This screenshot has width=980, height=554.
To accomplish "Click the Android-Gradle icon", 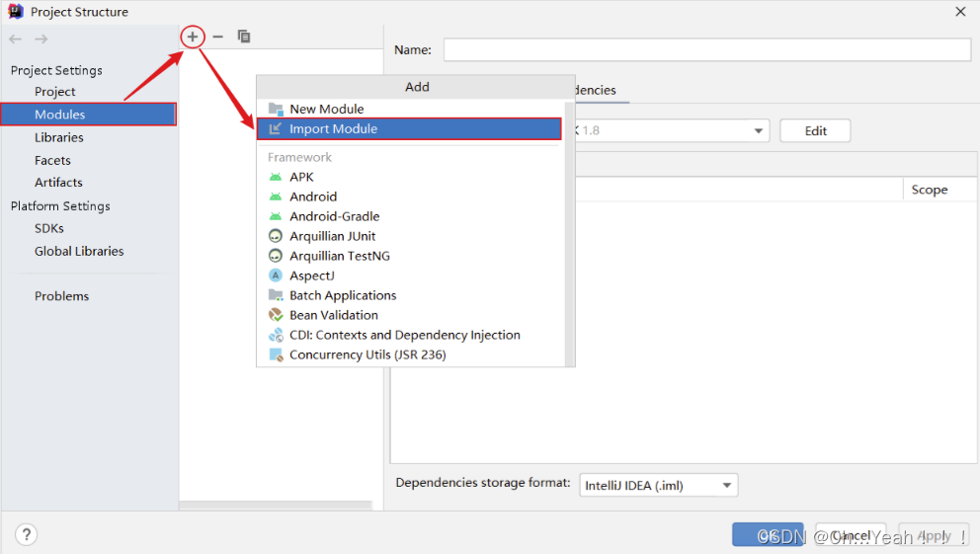I will click(x=276, y=216).
